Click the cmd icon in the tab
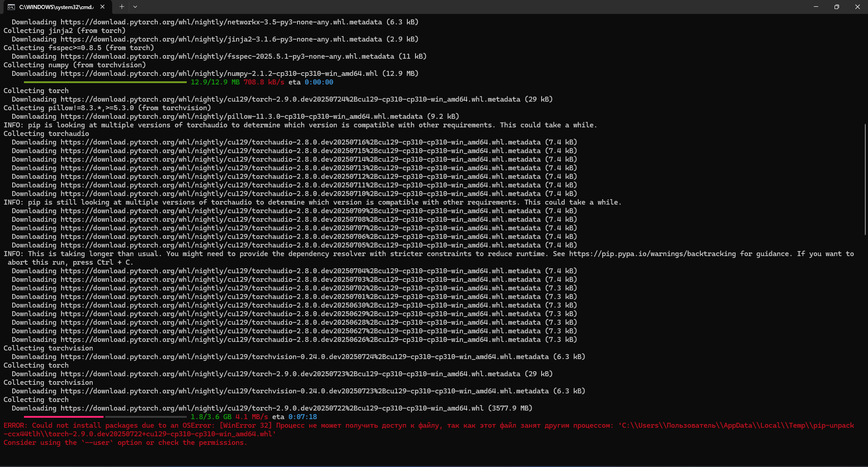 click(x=11, y=7)
